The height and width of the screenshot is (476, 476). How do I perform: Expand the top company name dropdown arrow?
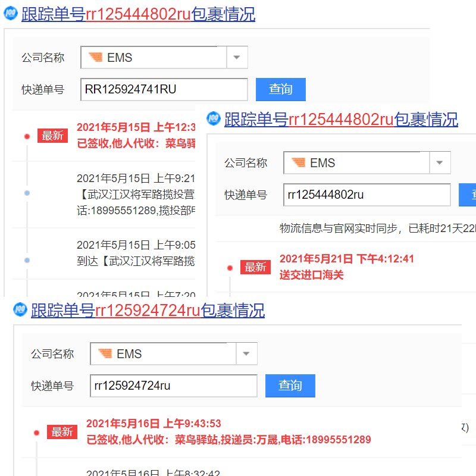coord(237,58)
